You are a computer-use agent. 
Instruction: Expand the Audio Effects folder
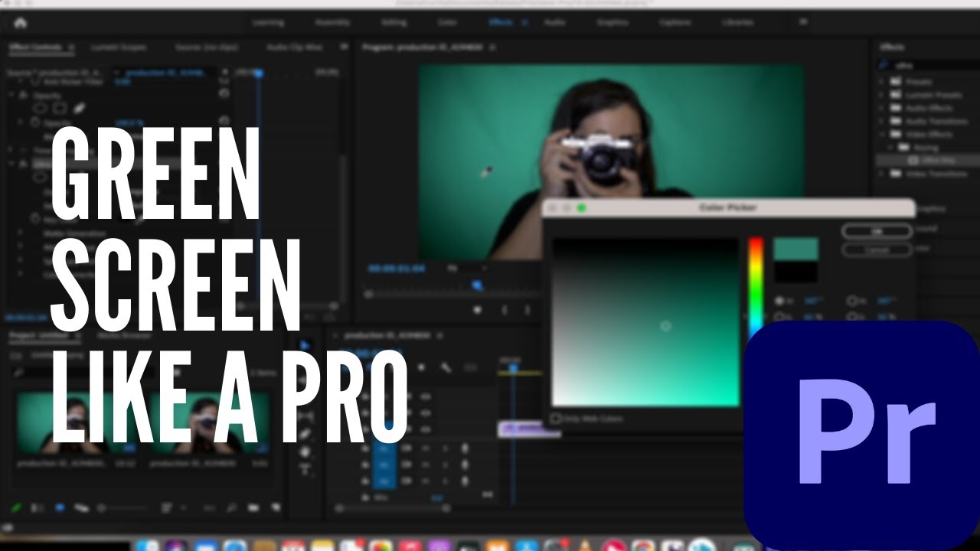point(882,108)
